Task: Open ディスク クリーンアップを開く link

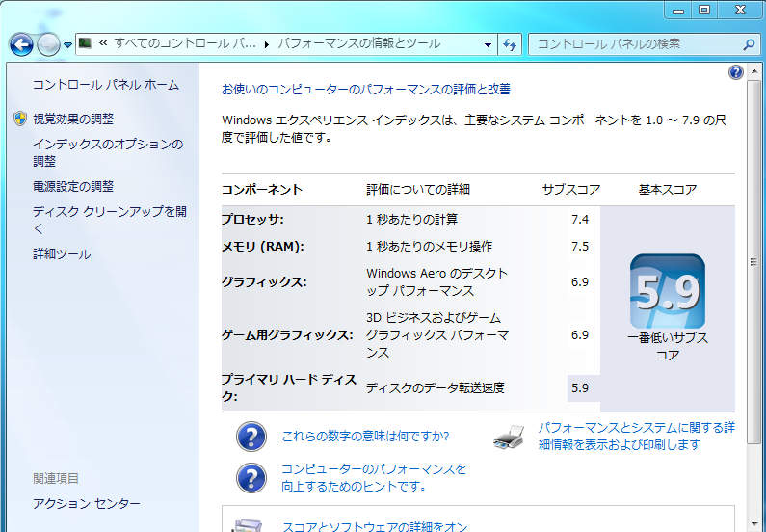Action: point(110,220)
